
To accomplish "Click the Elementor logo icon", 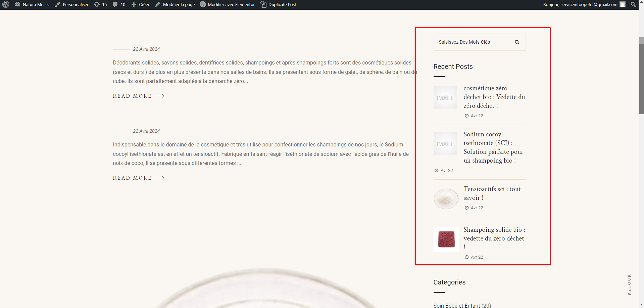I will 203,4.
